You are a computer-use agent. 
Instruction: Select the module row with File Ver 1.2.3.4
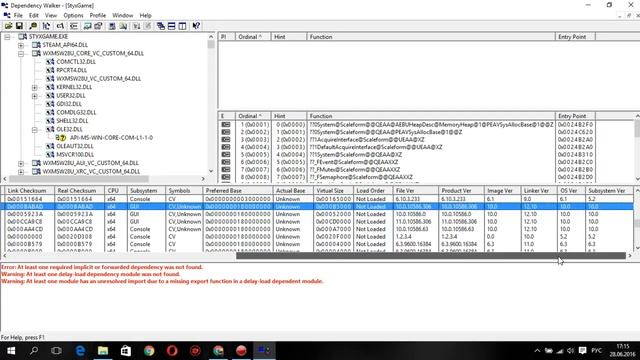pos(318,236)
